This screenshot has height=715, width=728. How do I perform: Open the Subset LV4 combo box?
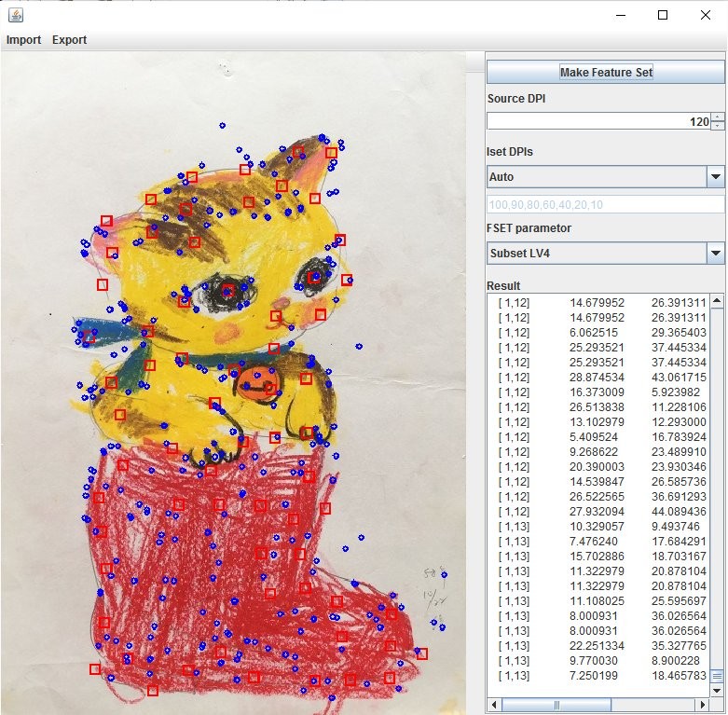pyautogui.click(x=606, y=254)
